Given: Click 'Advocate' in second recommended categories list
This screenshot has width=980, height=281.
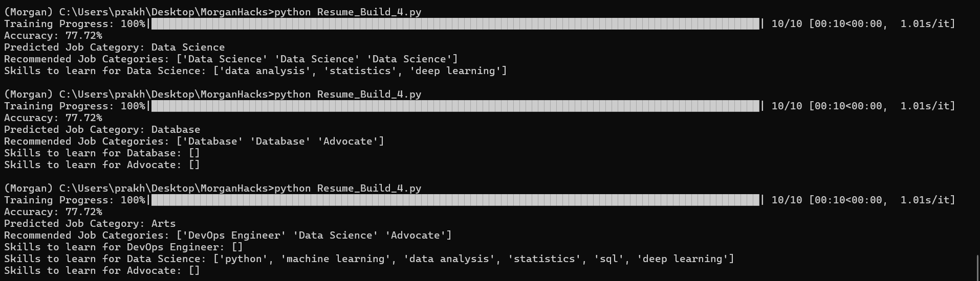Looking at the screenshot, I should click(x=348, y=141).
